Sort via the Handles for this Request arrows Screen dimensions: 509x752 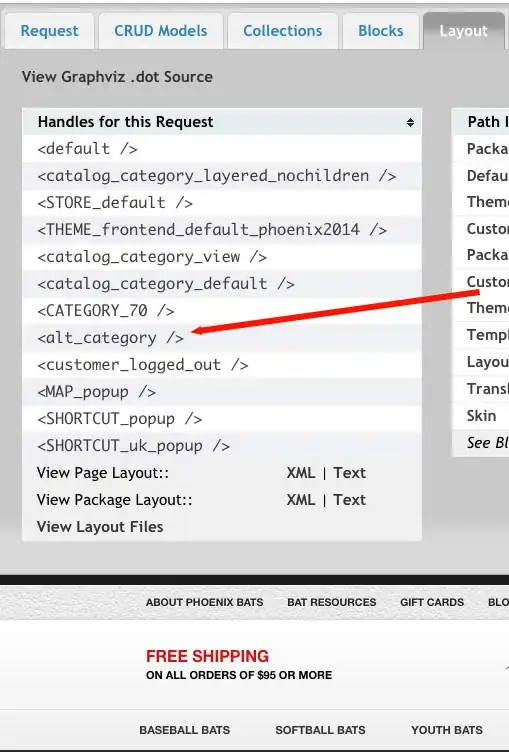click(410, 122)
